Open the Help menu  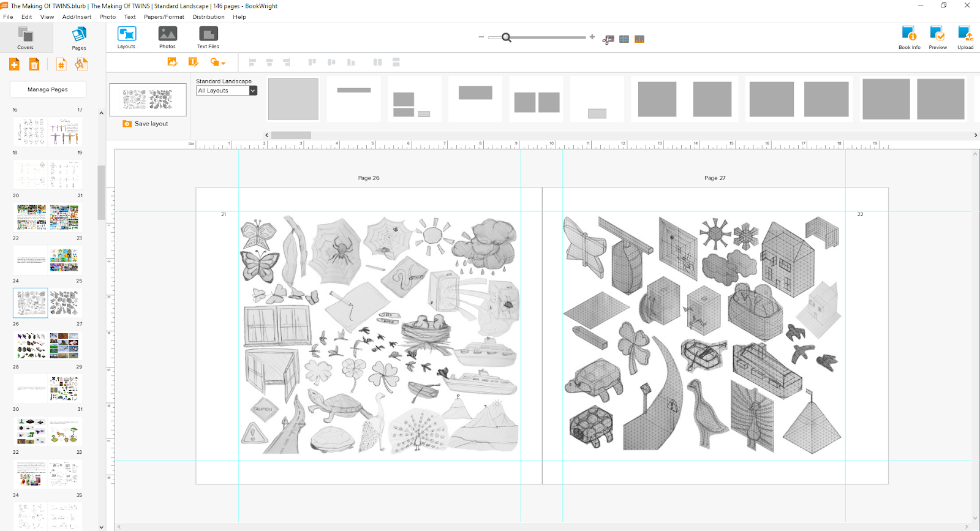point(239,17)
